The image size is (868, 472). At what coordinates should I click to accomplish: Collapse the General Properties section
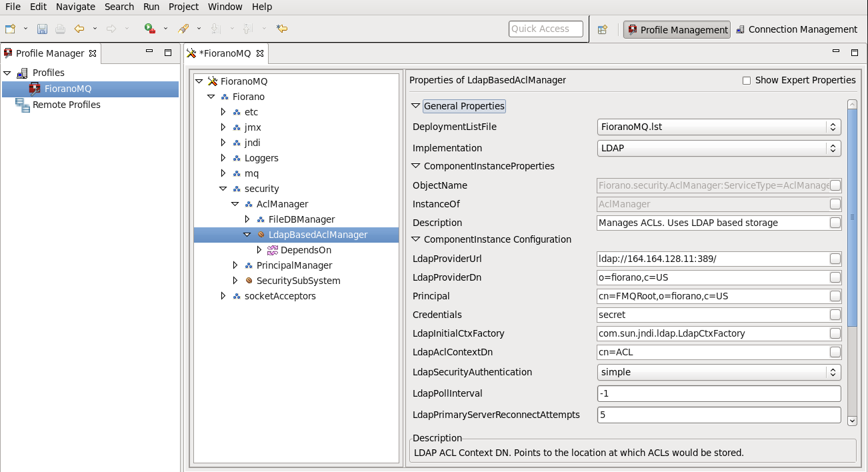coord(416,106)
